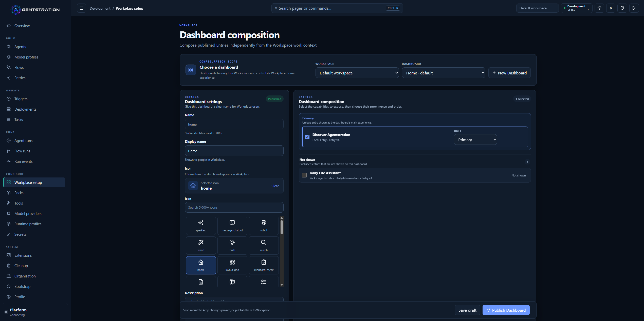Select the home icon tile
This screenshot has width=644, height=321.
tap(201, 265)
